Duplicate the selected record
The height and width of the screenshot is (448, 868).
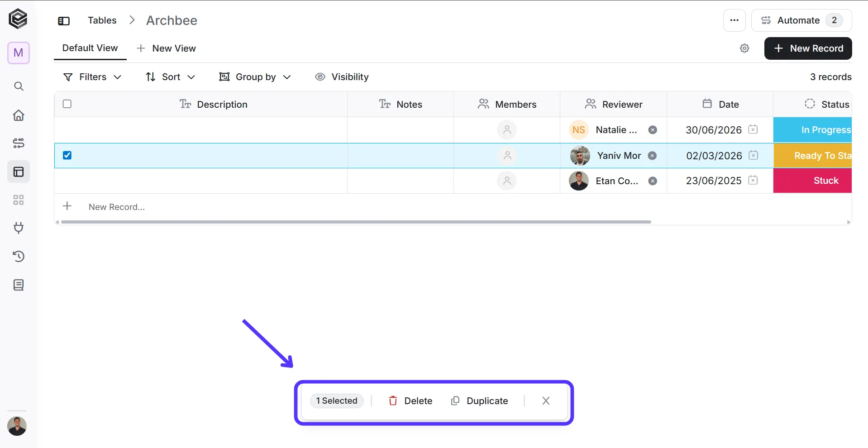pyautogui.click(x=479, y=401)
